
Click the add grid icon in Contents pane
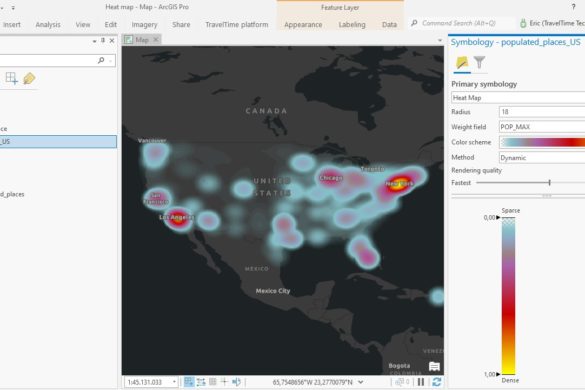click(x=12, y=78)
